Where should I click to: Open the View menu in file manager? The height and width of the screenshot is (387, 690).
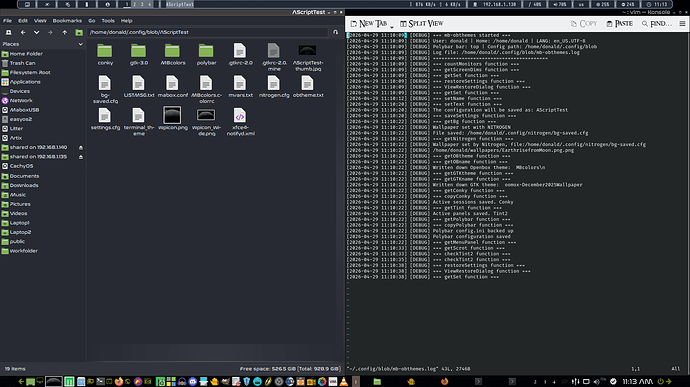point(40,21)
